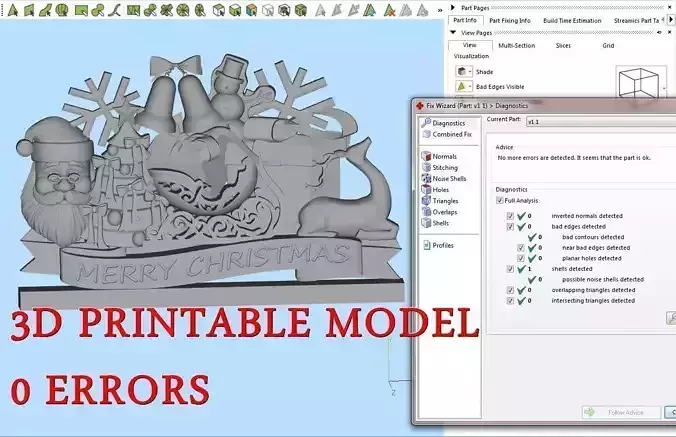The width and height of the screenshot is (676, 437).
Task: Open the Bad Edges Visible dropdown arrow
Action: pyautogui.click(x=470, y=86)
